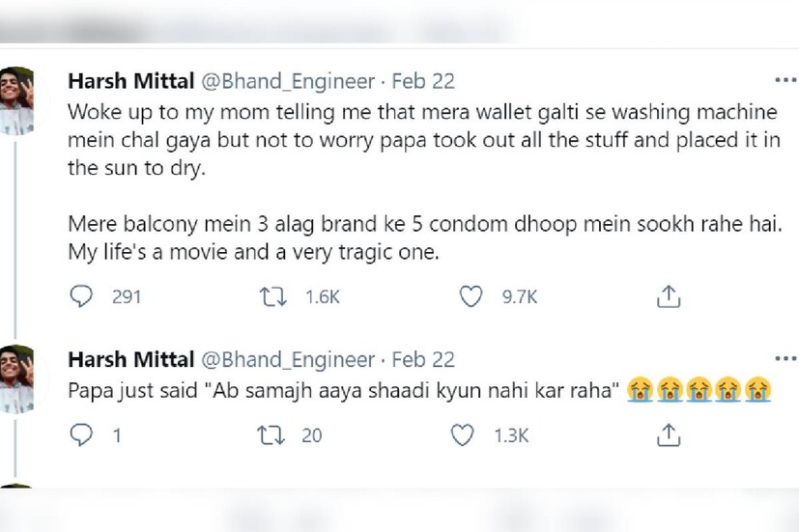Open more options on the second tweet
Screen dimensions: 799x532
785,360
